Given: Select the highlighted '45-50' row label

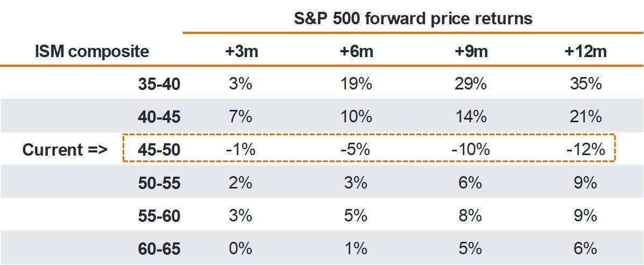Looking at the screenshot, I should (159, 150).
